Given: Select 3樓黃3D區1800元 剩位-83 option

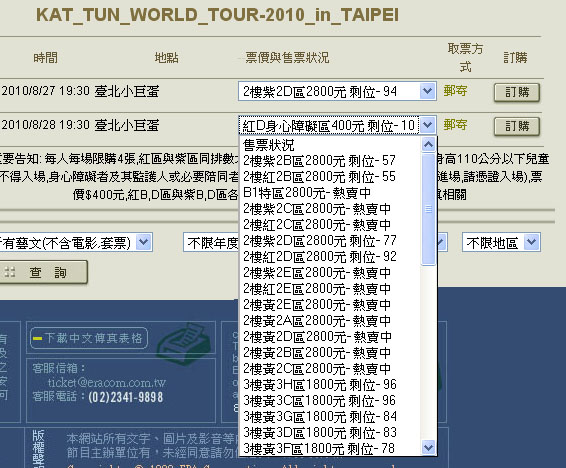Looking at the screenshot, I should (x=330, y=432).
